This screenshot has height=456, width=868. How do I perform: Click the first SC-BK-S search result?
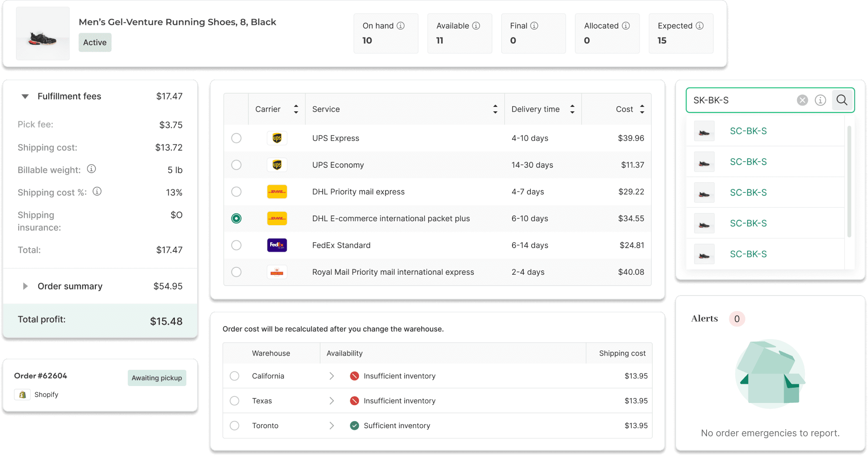point(748,131)
